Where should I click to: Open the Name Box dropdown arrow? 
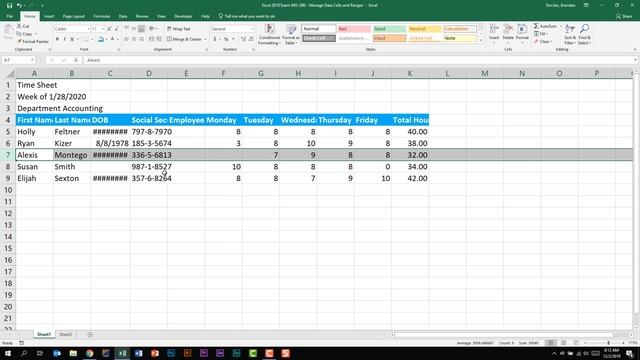[32, 60]
